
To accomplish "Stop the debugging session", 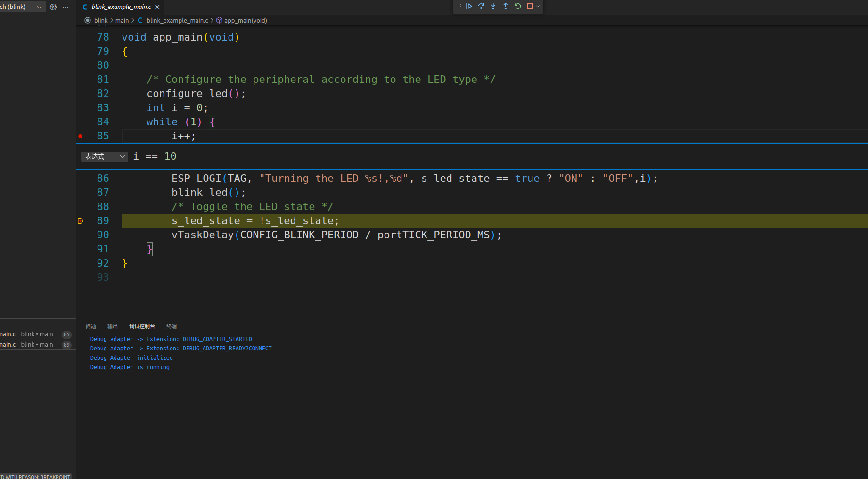I will [x=530, y=6].
